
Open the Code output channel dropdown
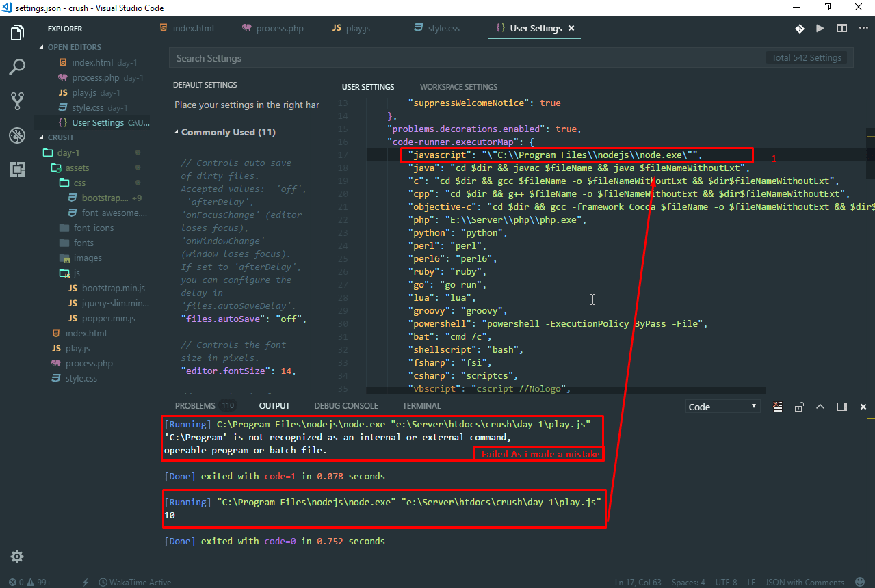coord(722,407)
